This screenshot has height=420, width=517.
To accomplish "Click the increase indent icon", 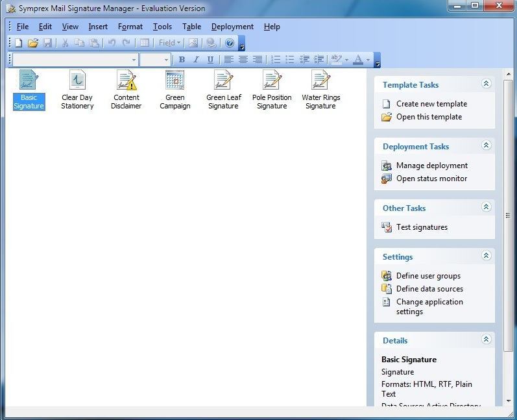I will pyautogui.click(x=319, y=60).
